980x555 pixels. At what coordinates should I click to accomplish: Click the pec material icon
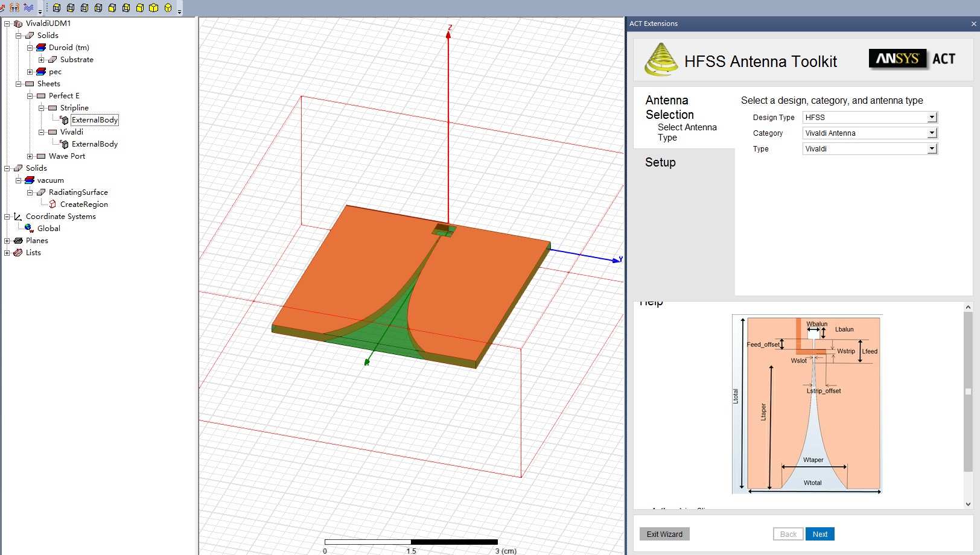click(41, 72)
